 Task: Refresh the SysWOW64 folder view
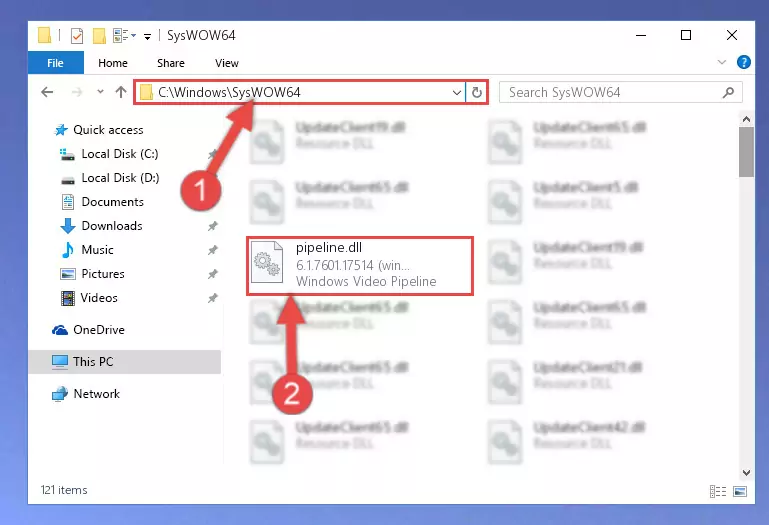coord(477,92)
